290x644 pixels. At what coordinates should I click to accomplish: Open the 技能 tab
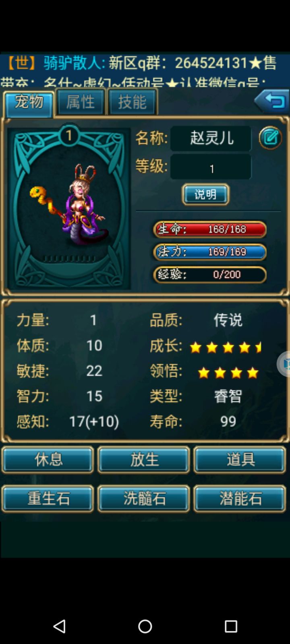coord(132,102)
